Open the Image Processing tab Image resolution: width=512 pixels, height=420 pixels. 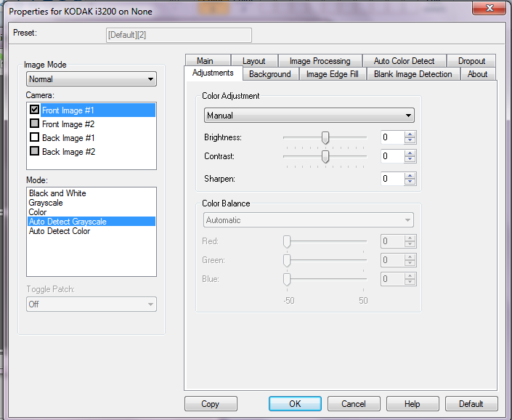(x=320, y=61)
